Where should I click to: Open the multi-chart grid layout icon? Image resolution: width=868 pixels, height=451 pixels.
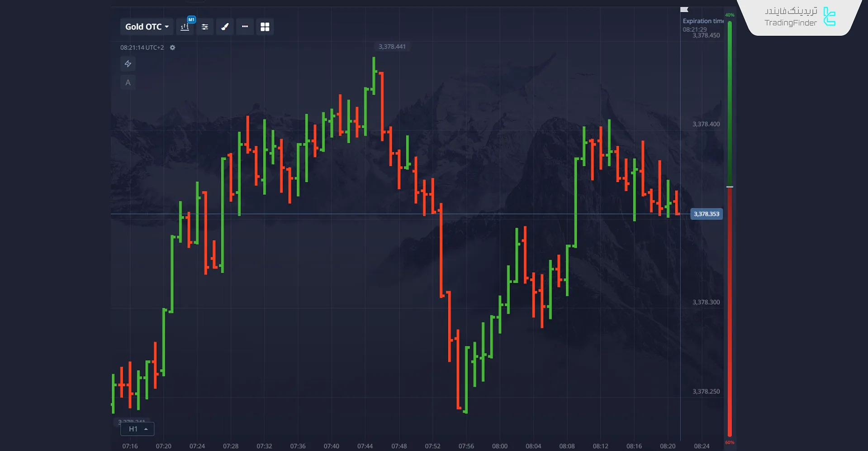(265, 27)
